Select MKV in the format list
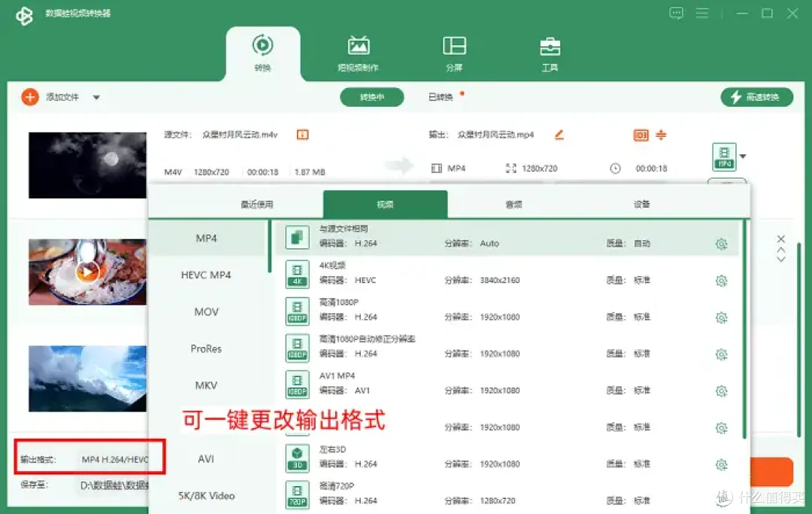812x514 pixels. tap(206, 385)
